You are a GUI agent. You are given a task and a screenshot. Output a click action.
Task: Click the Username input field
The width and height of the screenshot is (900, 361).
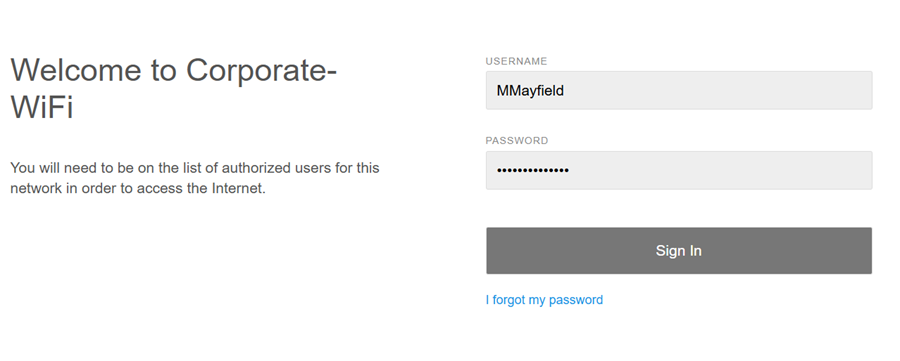pos(679,90)
